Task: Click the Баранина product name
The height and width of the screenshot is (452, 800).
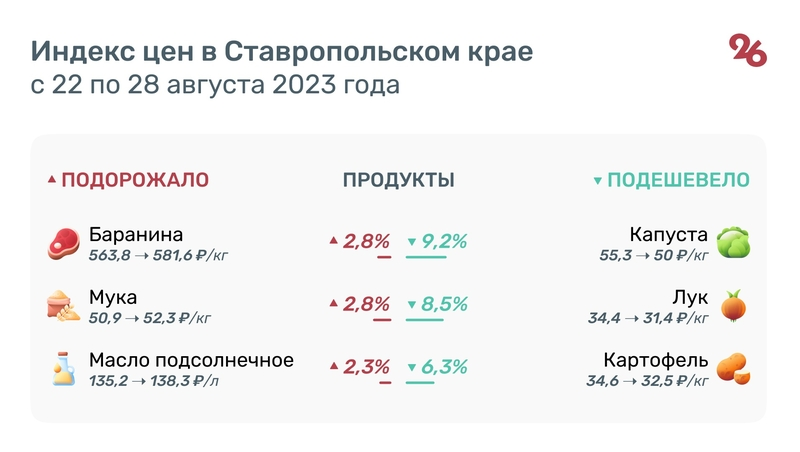Action: (x=136, y=235)
